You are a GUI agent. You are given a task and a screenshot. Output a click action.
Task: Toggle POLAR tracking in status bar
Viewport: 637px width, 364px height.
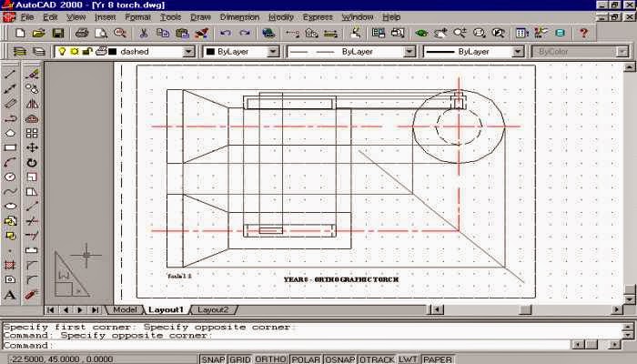point(306,359)
